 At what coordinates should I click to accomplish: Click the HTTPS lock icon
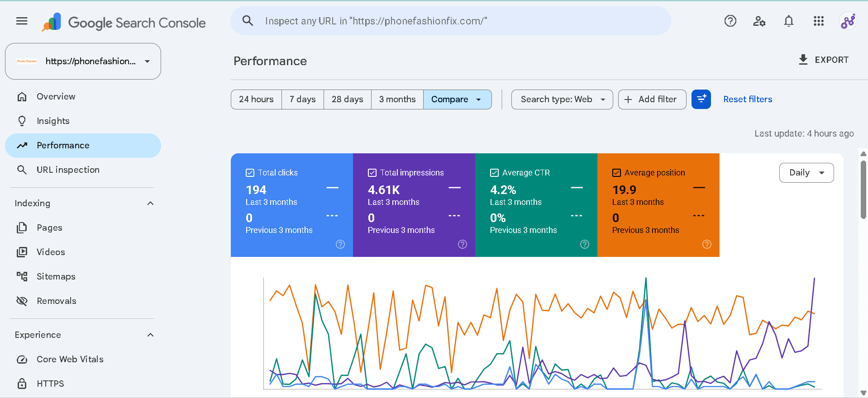click(22, 384)
